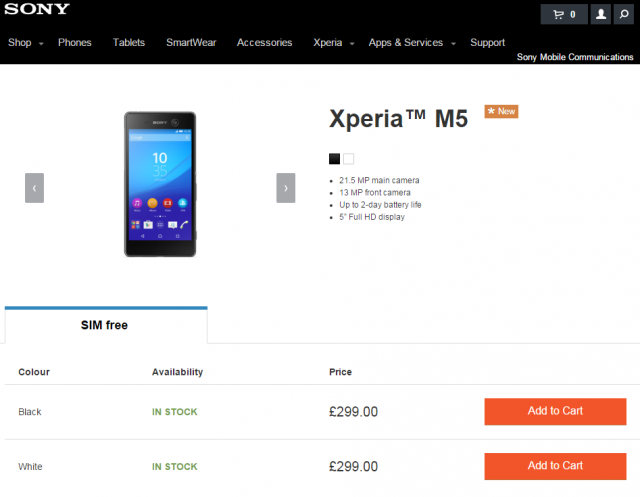Select the white colour swatch
Viewport: 640px width, 497px height.
point(349,158)
